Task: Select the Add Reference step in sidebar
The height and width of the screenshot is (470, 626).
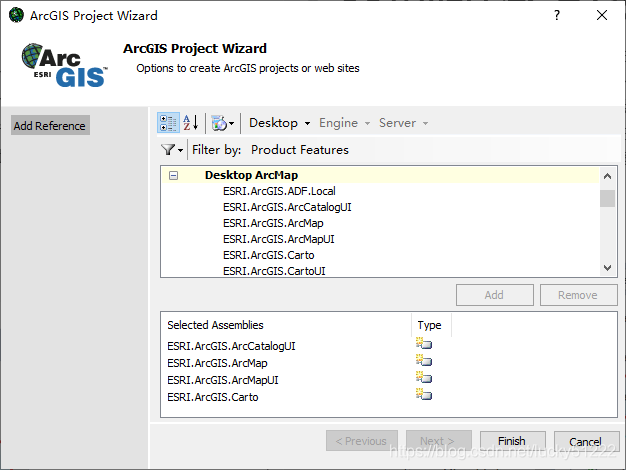Action: tap(50, 125)
